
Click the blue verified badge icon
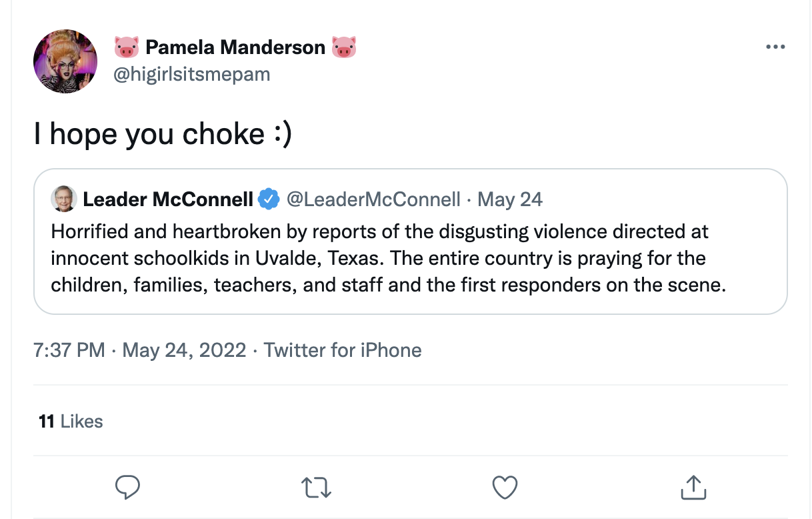(x=269, y=199)
